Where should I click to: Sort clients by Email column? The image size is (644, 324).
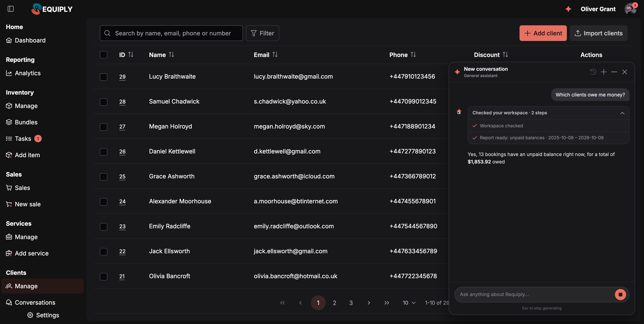pyautogui.click(x=275, y=54)
